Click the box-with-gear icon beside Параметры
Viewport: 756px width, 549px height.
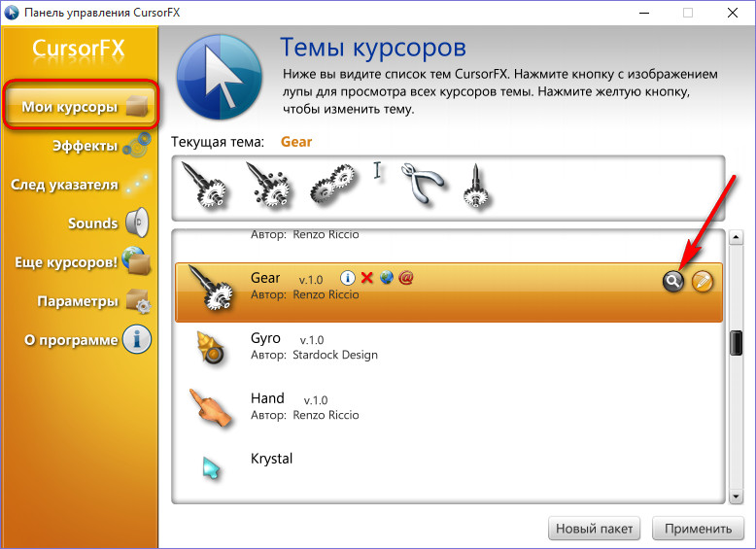pyautogui.click(x=138, y=301)
